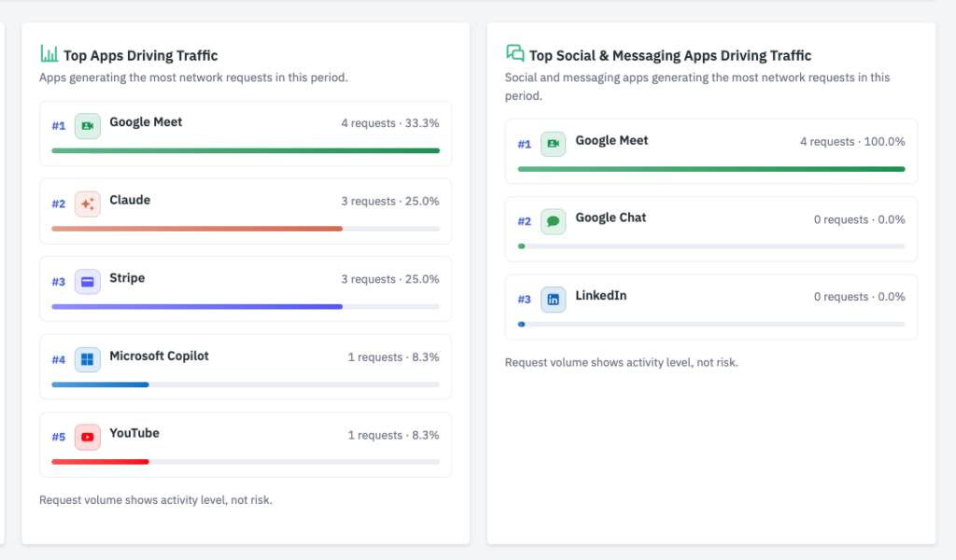
Task: Click 'Apps generating the most network requests' subtitle
Action: (x=193, y=77)
